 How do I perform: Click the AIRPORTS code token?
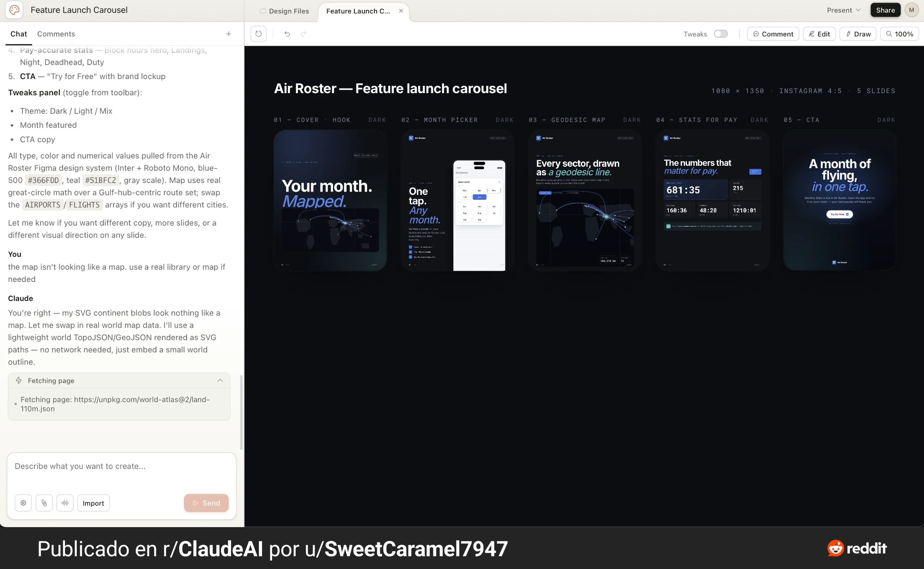(x=43, y=205)
